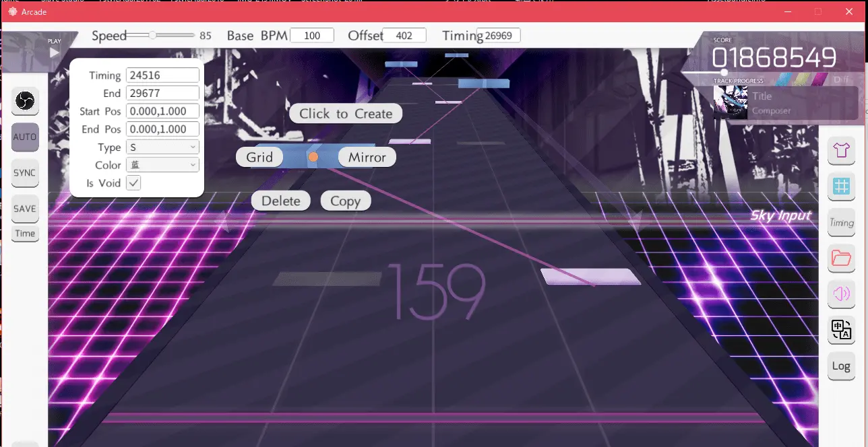Click the Base BPM input field
The image size is (868, 447).
click(312, 36)
